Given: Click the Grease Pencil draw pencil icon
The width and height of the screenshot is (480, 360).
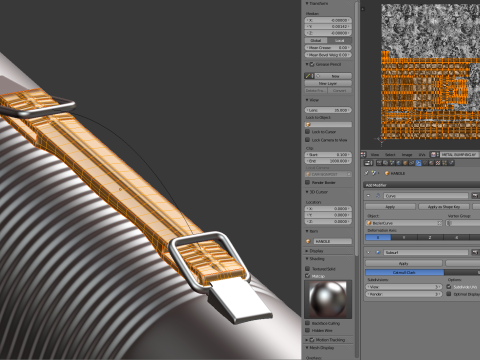Looking at the screenshot, I should tap(308, 76).
